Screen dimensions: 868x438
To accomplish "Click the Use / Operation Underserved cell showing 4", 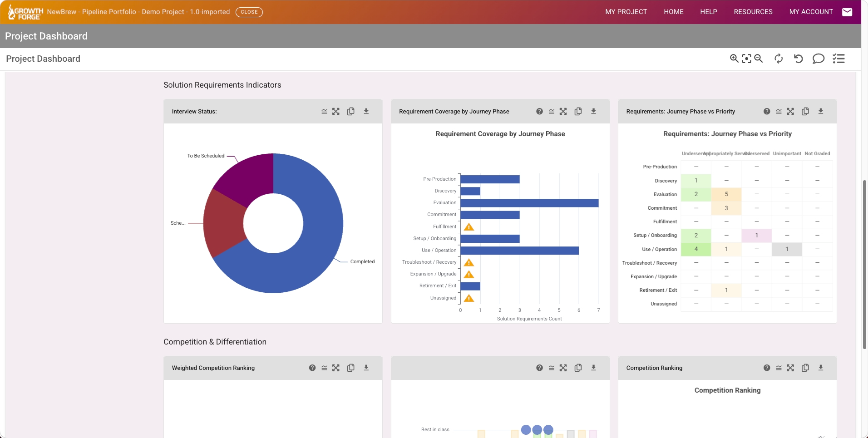I will coord(696,249).
